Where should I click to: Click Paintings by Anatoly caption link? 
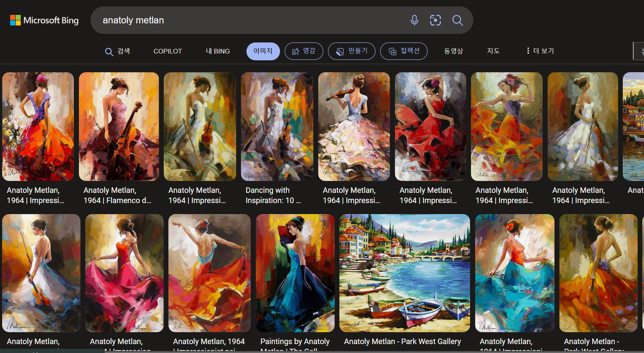(295, 345)
